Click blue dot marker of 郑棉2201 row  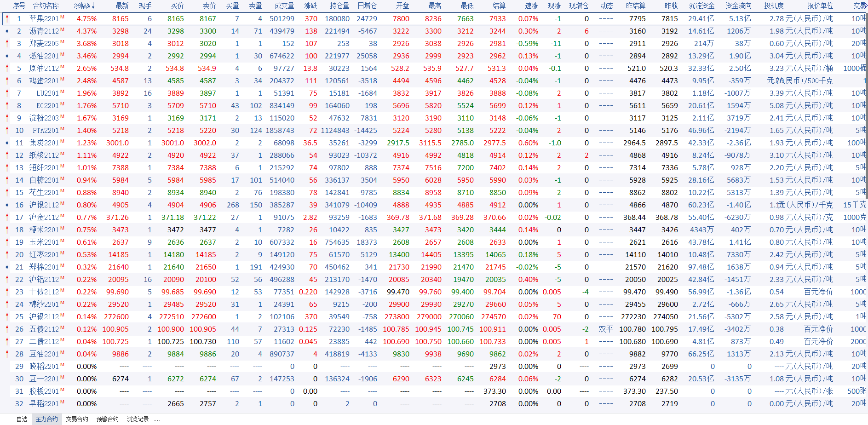(7, 267)
